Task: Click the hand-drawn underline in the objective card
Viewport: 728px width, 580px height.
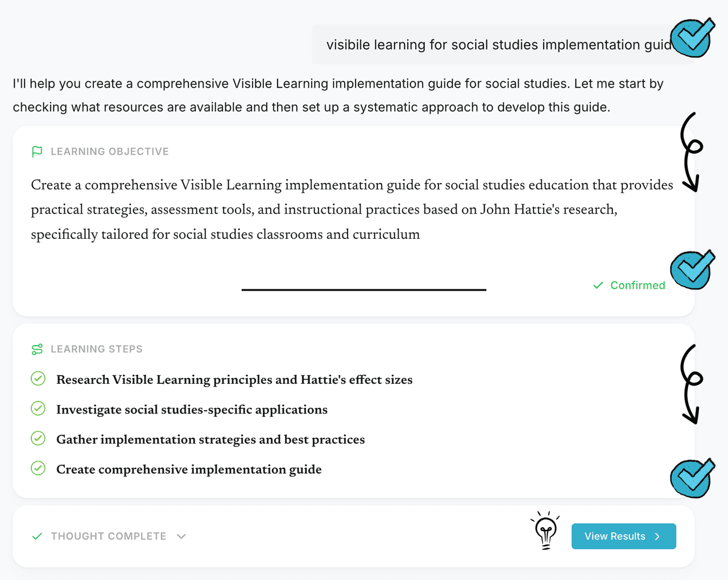Action: [364, 290]
